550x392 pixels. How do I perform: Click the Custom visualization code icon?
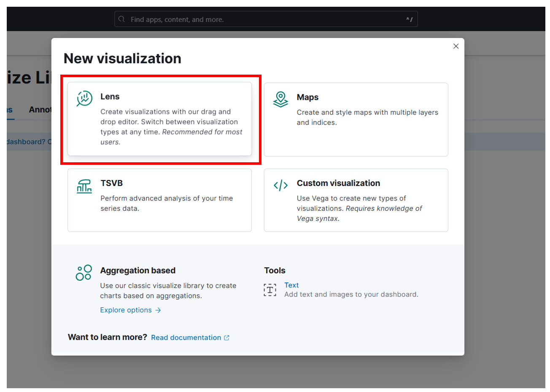click(280, 185)
